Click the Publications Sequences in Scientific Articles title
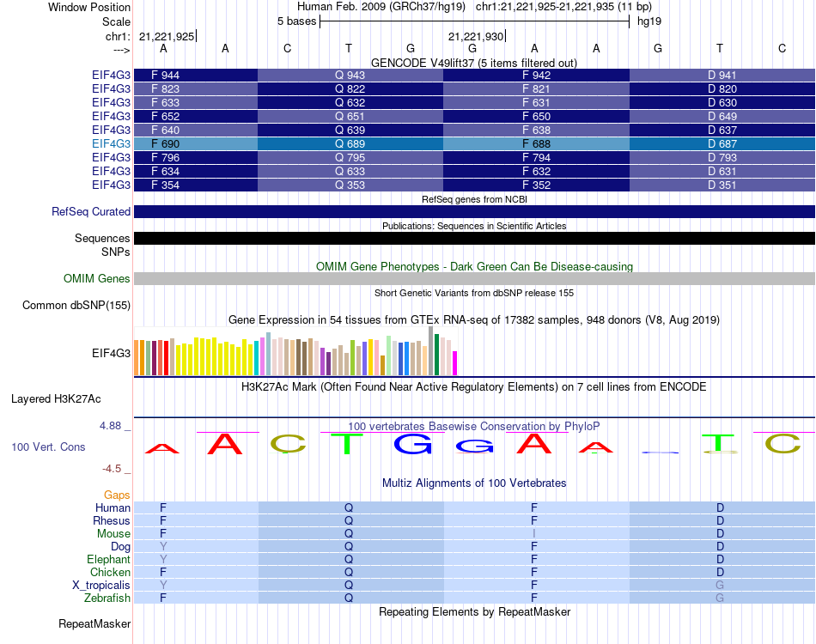 [474, 226]
